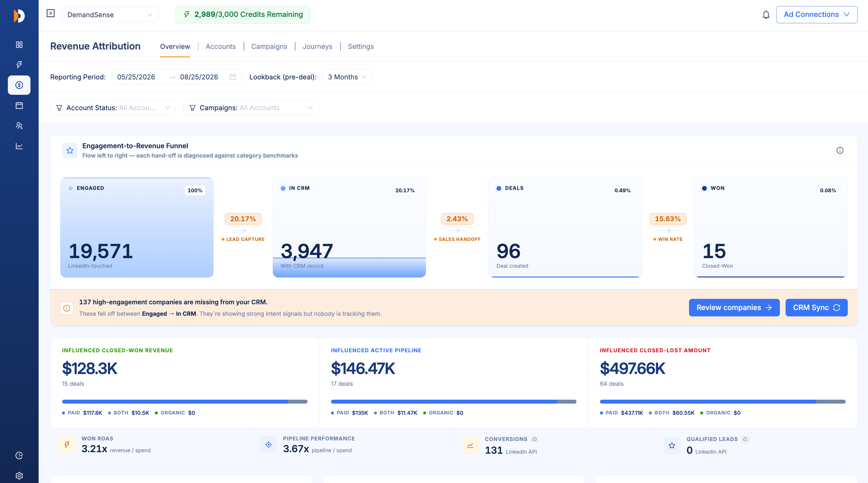868x483 pixels.
Task: Open the dashboard grid icon in sidebar
Action: [x=19, y=44]
